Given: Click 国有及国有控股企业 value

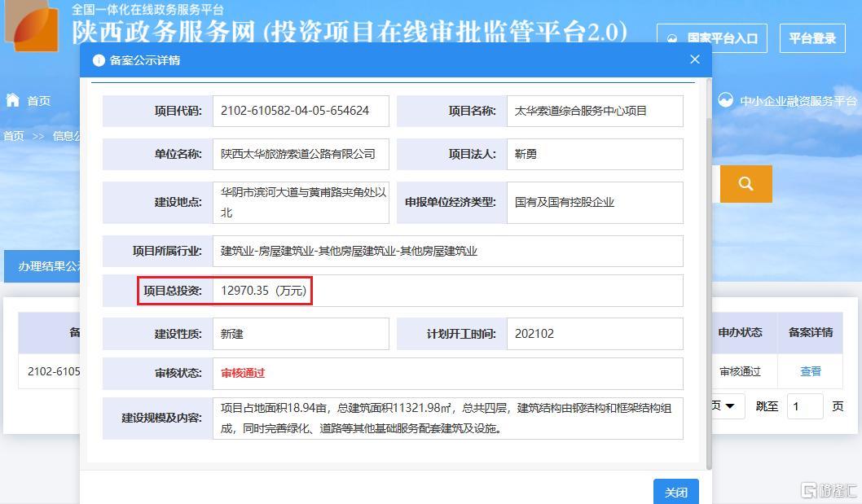Looking at the screenshot, I should click(564, 202).
